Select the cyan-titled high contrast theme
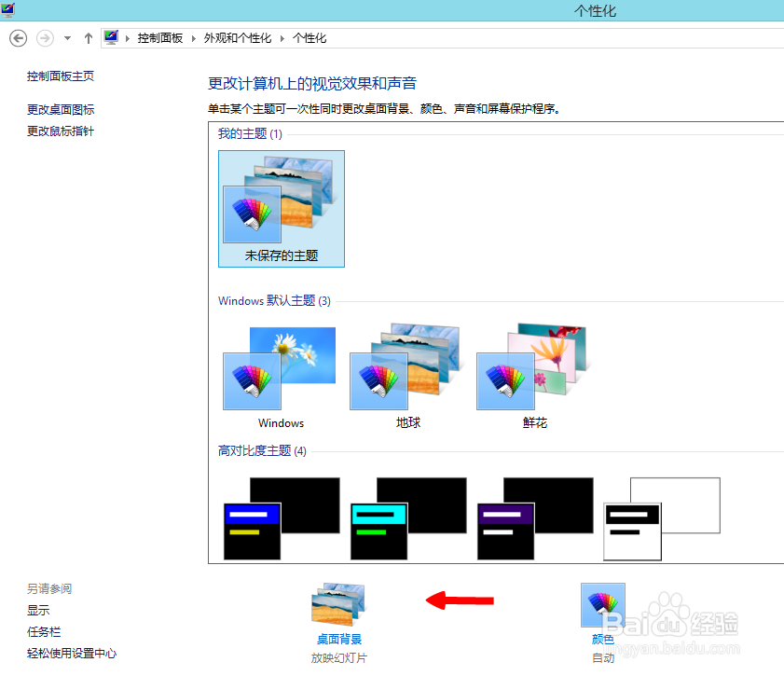Viewport: 784px width, 676px height. pyautogui.click(x=408, y=518)
